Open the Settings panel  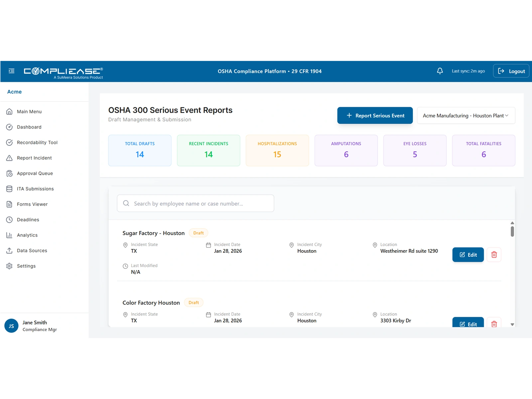tap(26, 266)
